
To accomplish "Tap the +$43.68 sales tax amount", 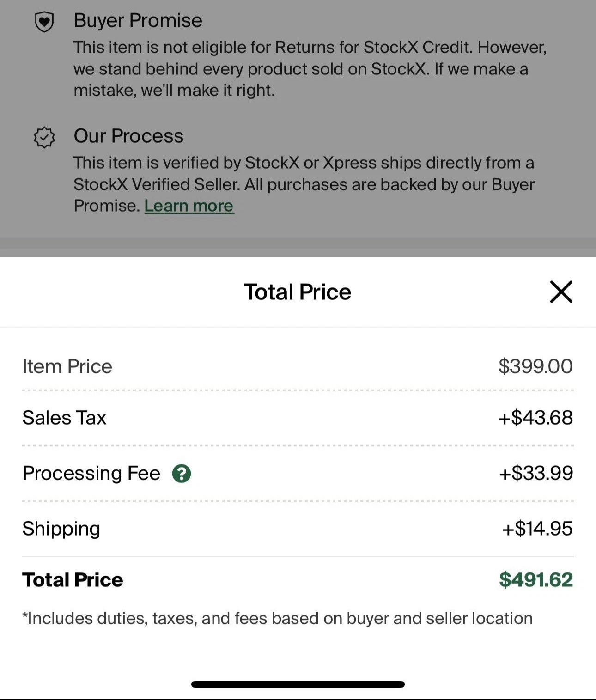I will tap(535, 418).
